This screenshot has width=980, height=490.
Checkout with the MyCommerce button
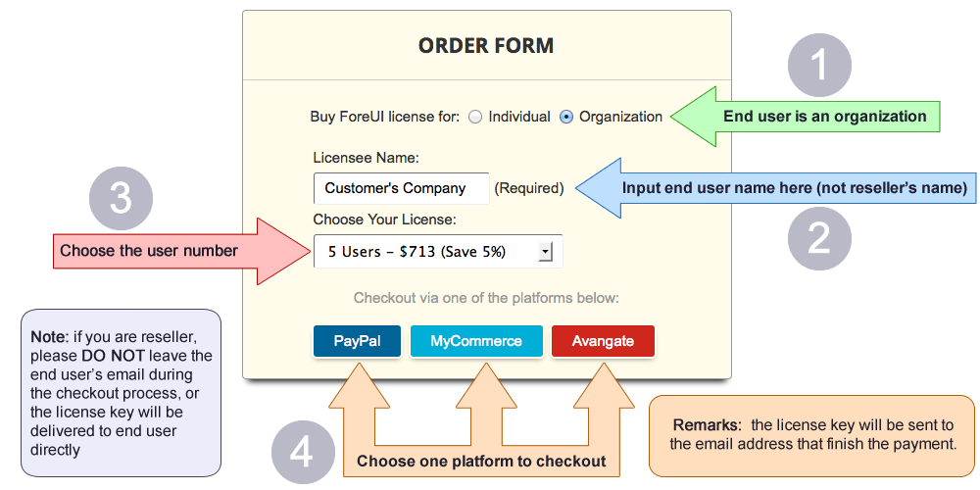(x=476, y=342)
